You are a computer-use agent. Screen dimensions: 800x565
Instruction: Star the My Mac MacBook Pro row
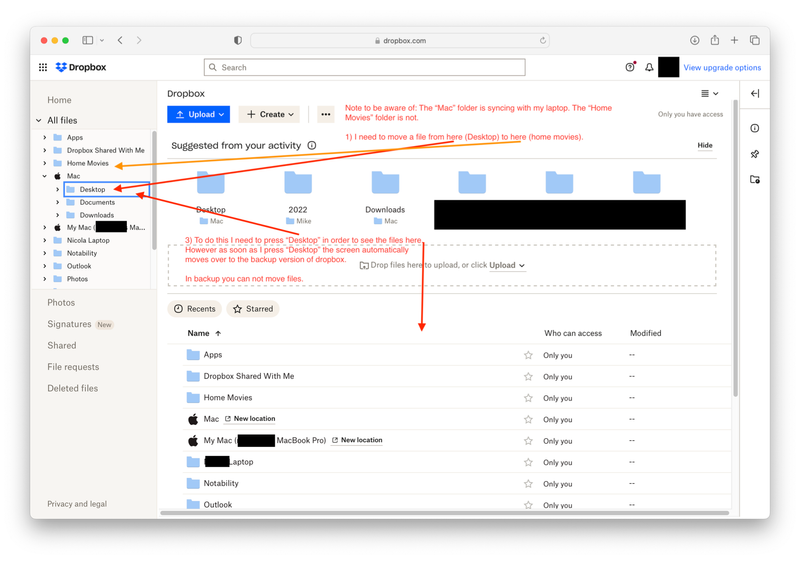pos(528,440)
